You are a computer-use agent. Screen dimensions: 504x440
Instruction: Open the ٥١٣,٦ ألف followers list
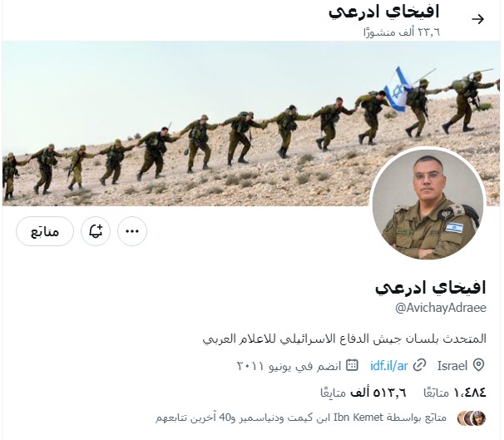(x=363, y=393)
